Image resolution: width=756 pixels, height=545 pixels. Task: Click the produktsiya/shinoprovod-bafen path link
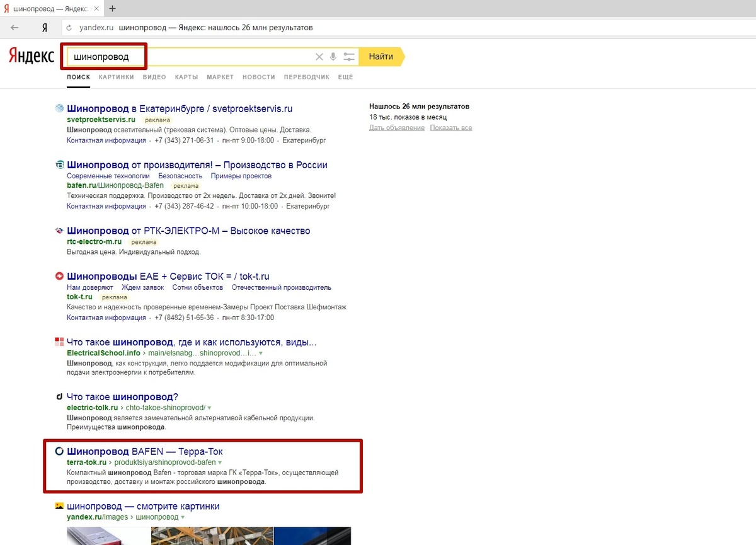pyautogui.click(x=165, y=462)
